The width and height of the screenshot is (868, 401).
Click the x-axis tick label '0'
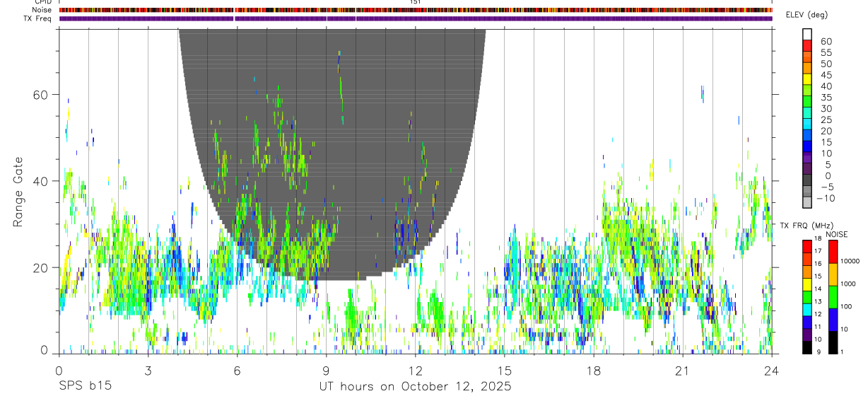(x=59, y=369)
